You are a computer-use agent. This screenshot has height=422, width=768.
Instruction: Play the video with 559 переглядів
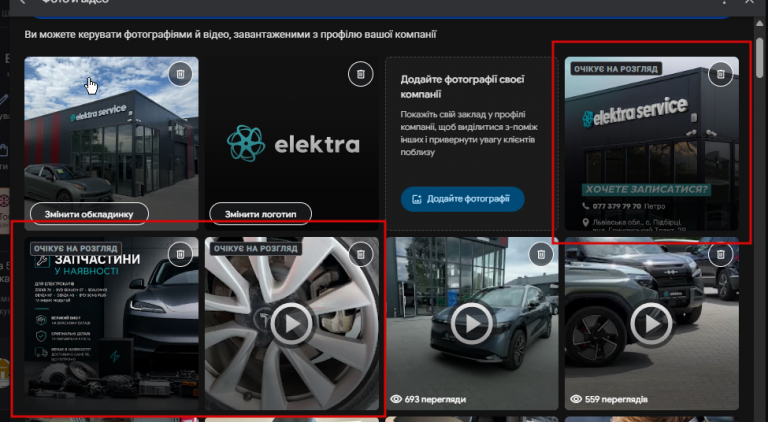[652, 324]
